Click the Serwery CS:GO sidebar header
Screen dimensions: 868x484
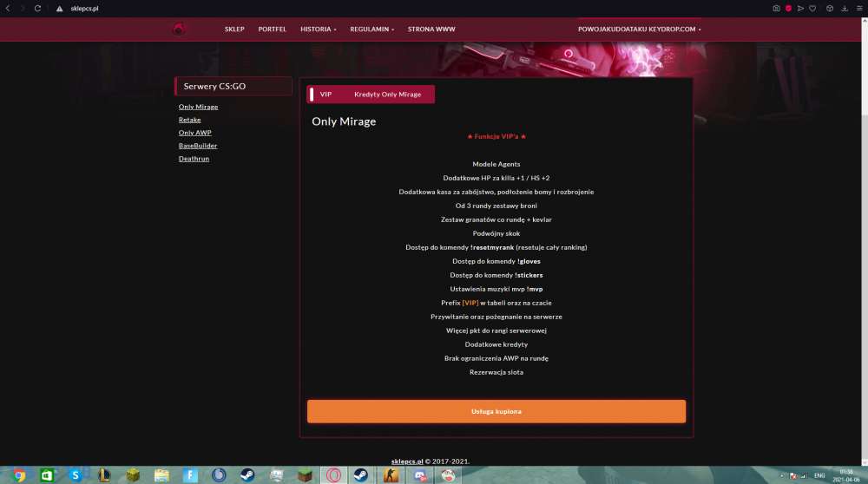pyautogui.click(x=233, y=86)
